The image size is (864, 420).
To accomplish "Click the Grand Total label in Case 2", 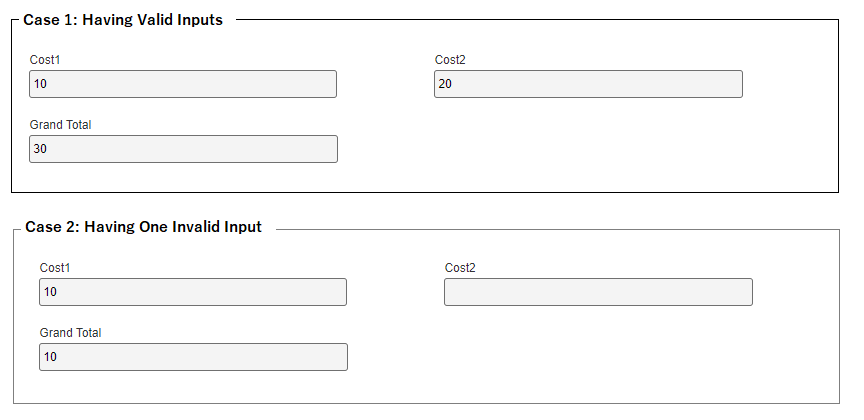I will click(x=70, y=333).
